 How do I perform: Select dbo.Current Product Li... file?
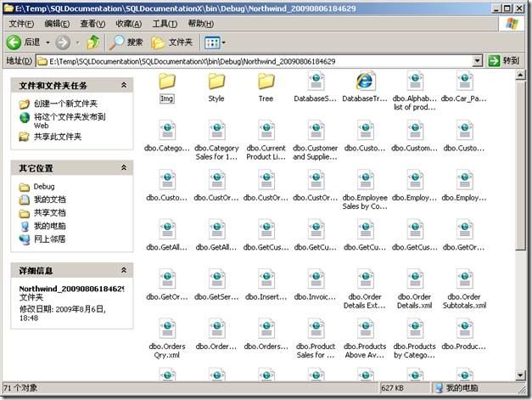266,140
